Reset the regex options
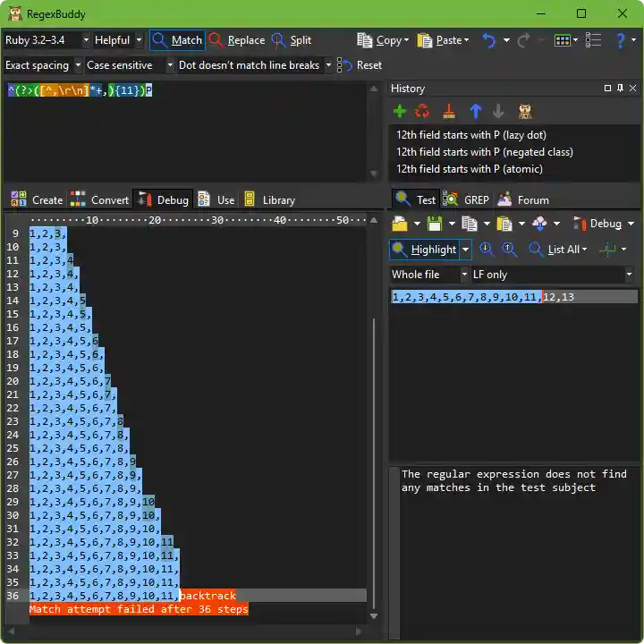Viewport: 644px width, 644px height. tap(360, 65)
